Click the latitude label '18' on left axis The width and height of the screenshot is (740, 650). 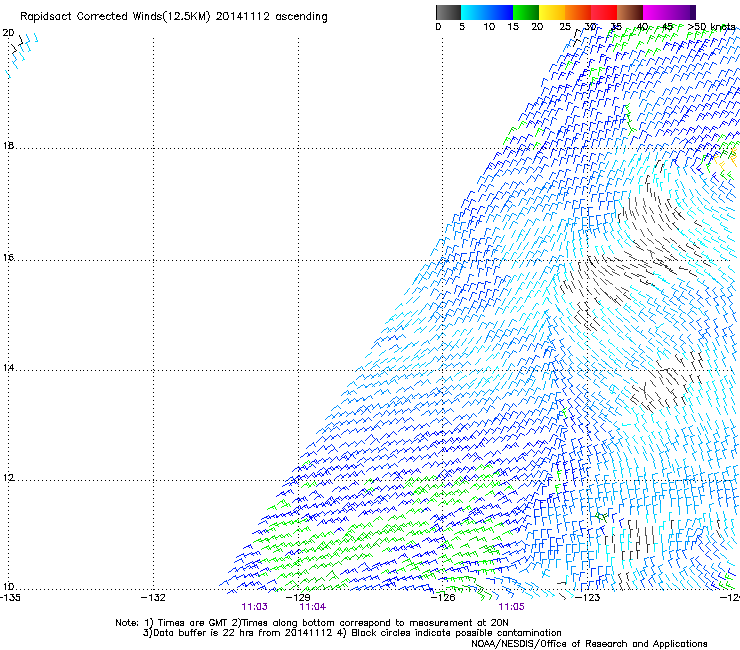click(8, 145)
